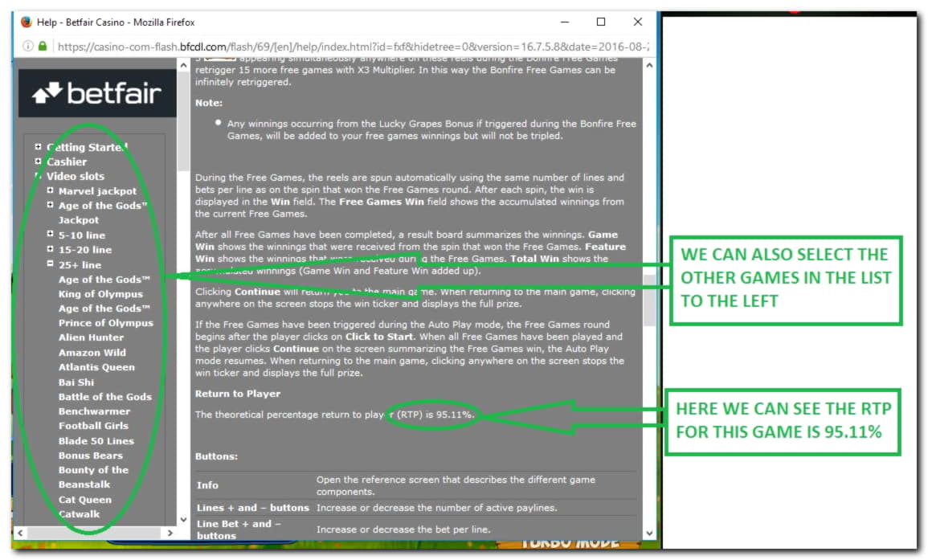Select the 15-20 line tree node

tap(85, 250)
